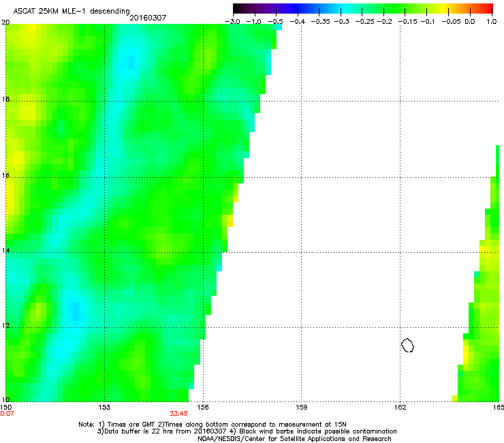The image size is (504, 443).
Task: Click the color scale label '-0.4'
Action: (x=298, y=22)
